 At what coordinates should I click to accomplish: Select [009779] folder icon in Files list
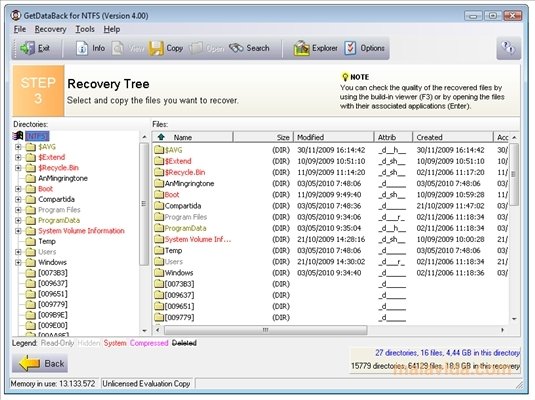pos(159,317)
